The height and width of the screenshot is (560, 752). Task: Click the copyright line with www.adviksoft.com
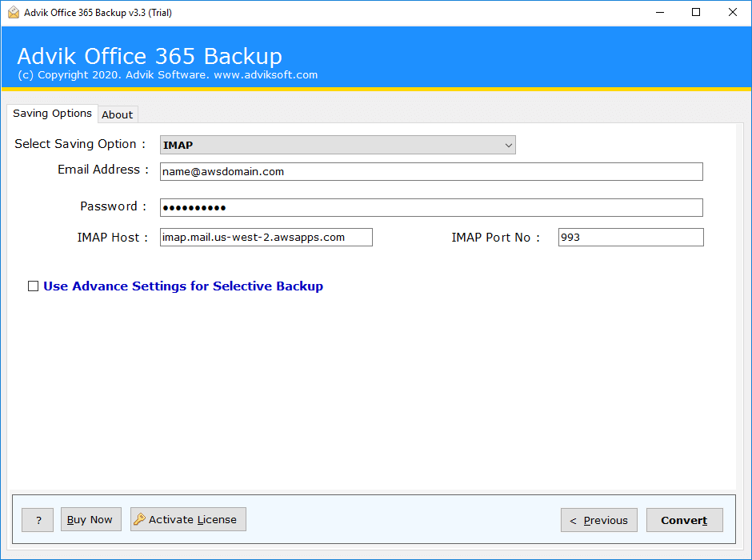click(x=168, y=75)
